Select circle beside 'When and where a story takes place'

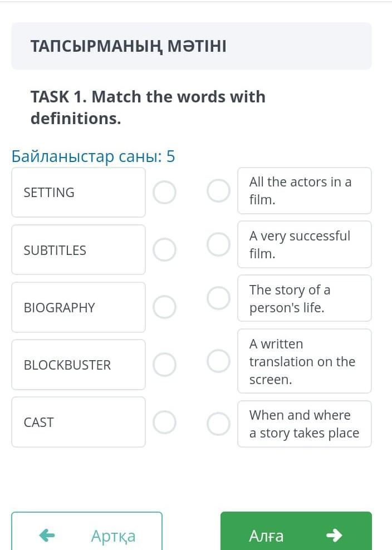coord(218,424)
